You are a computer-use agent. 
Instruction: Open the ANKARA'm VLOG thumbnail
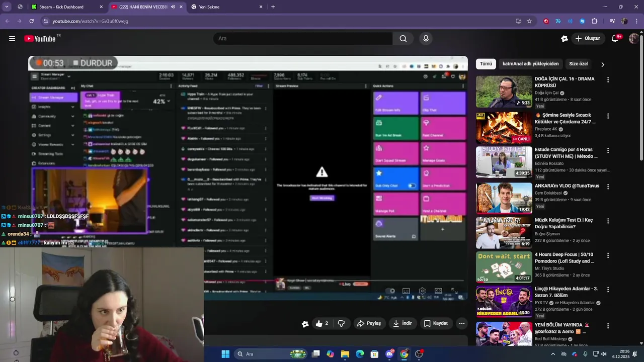pyautogui.click(x=504, y=198)
